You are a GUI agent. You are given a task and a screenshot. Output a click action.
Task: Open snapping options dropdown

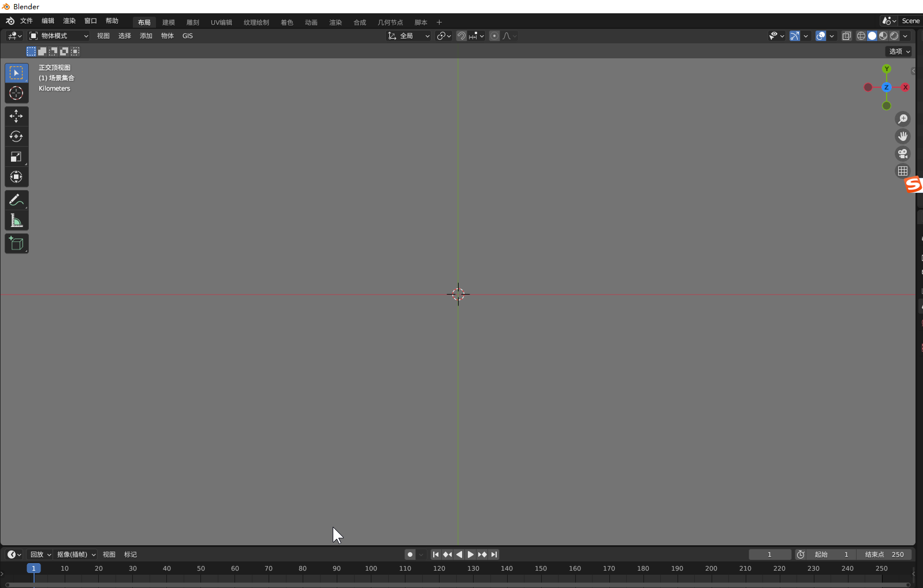click(477, 36)
